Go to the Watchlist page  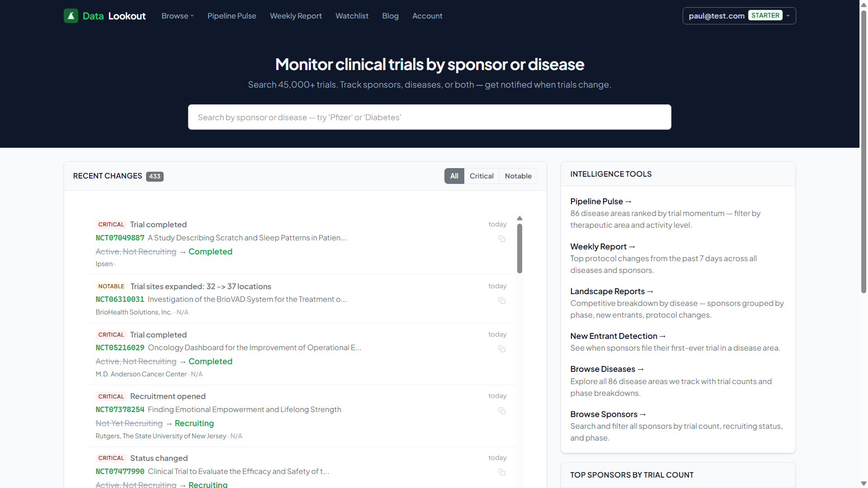(352, 16)
